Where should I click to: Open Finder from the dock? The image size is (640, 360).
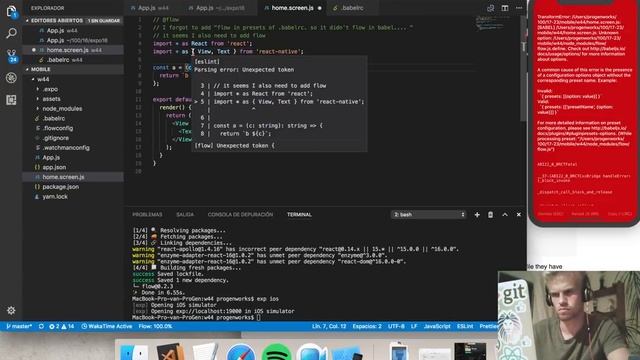pyautogui.click(x=134, y=352)
